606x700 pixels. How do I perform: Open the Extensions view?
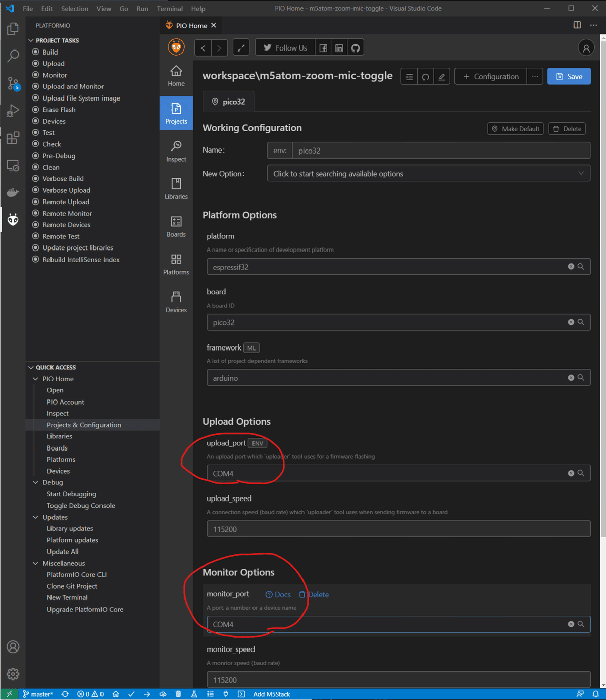pos(13,138)
